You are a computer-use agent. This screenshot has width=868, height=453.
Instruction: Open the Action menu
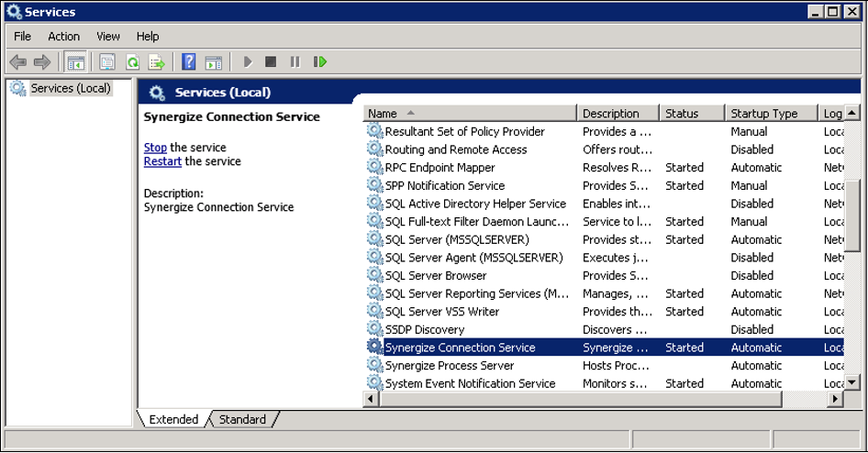pos(63,37)
